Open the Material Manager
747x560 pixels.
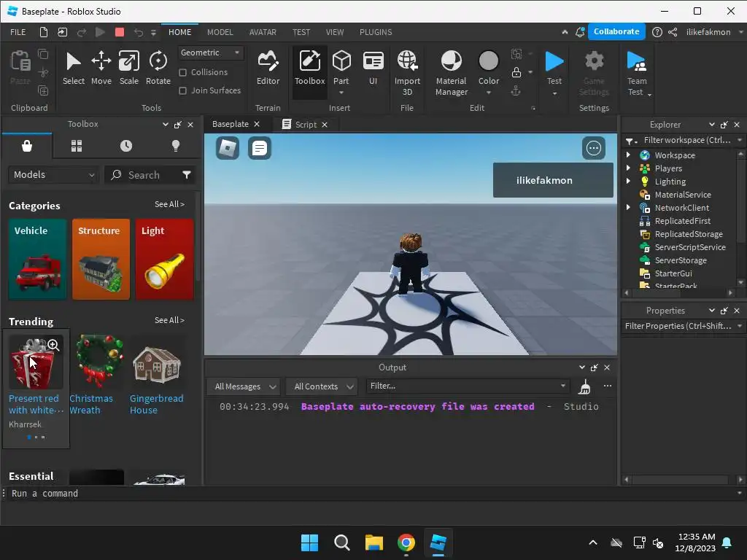[x=451, y=73]
